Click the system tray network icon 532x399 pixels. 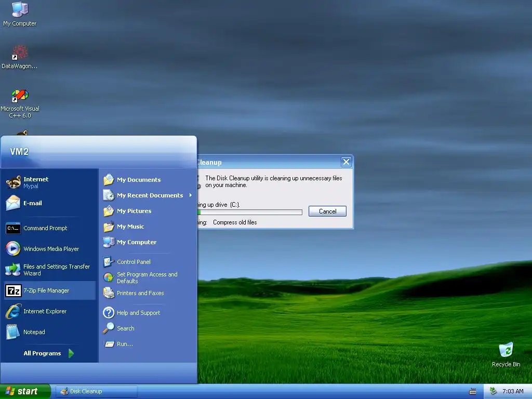[x=494, y=391]
